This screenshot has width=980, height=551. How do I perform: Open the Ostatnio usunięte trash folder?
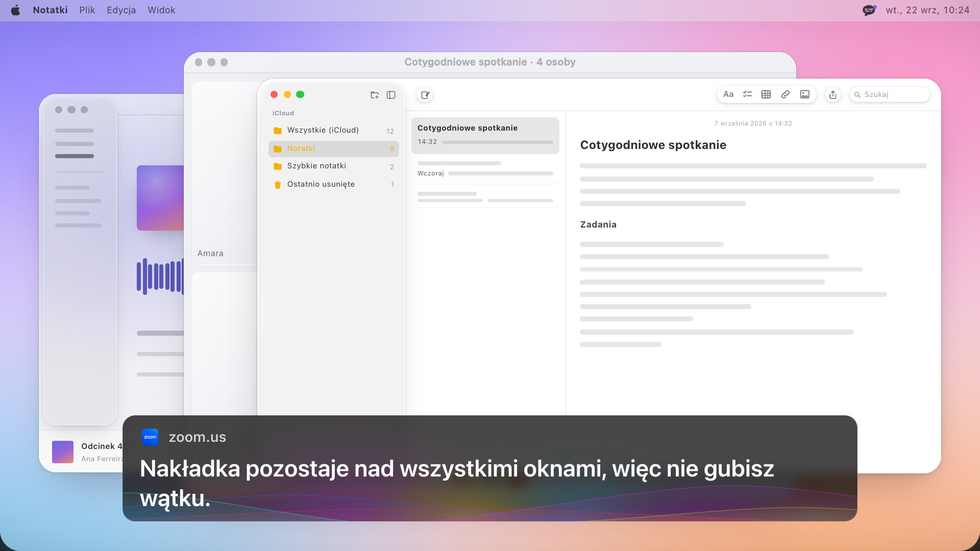pos(334,184)
